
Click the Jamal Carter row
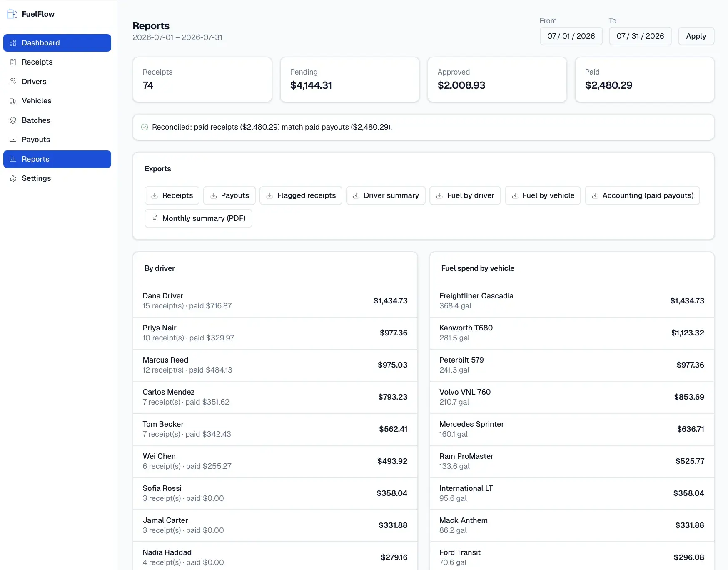[x=275, y=525]
